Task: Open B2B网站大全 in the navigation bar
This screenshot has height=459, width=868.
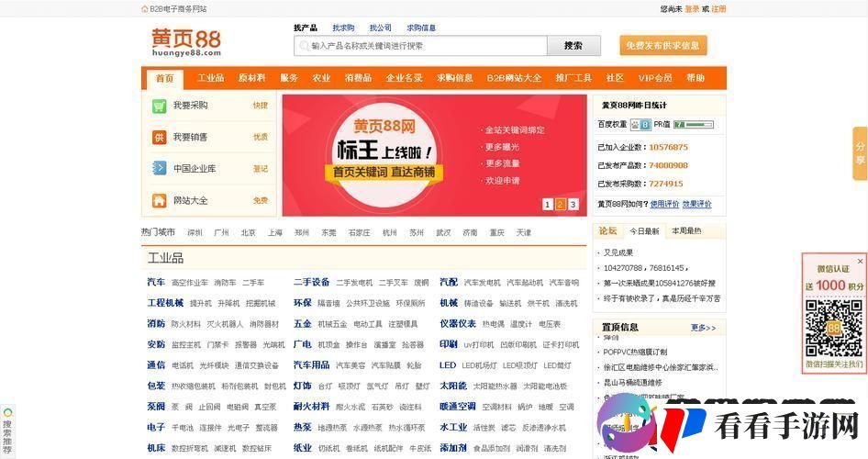Action: [514, 78]
